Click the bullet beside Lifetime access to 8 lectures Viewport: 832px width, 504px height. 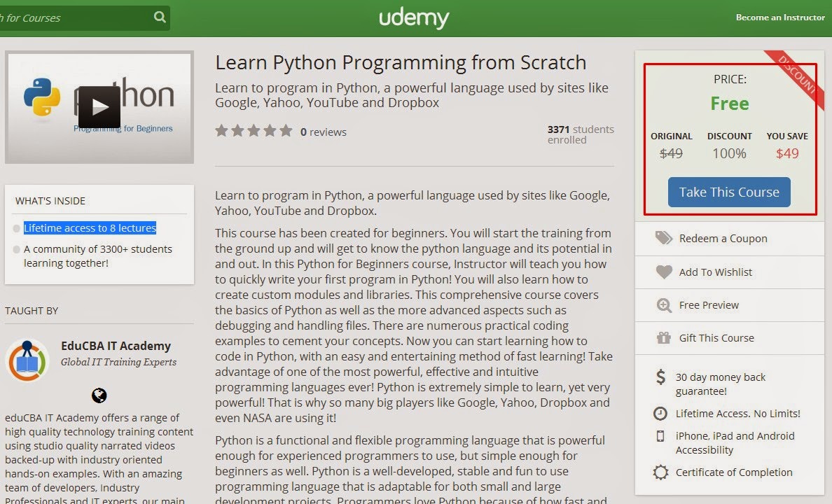coord(16,229)
